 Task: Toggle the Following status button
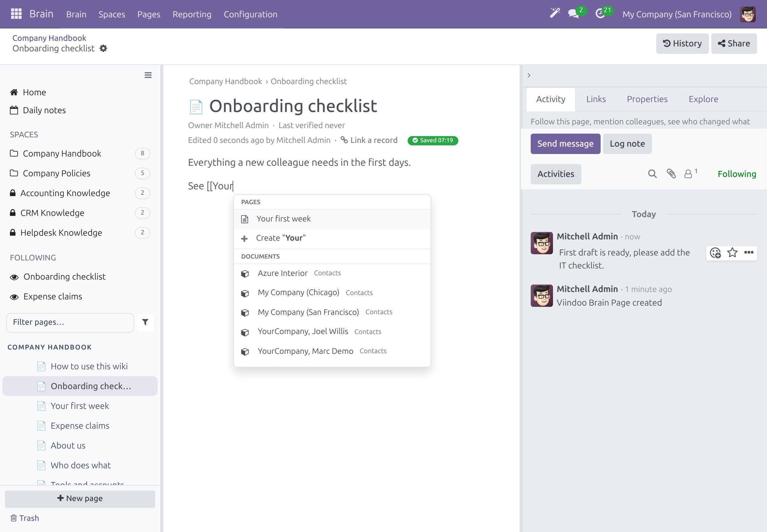pos(737,174)
